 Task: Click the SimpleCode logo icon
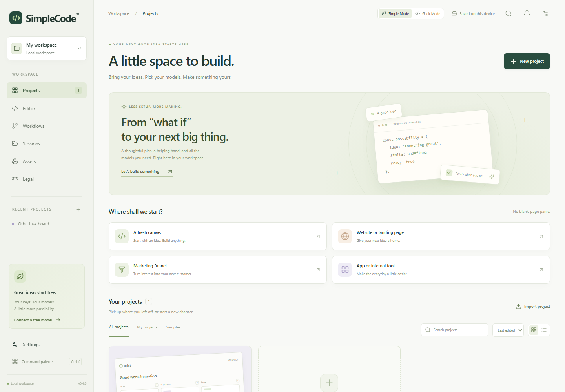pos(16,18)
